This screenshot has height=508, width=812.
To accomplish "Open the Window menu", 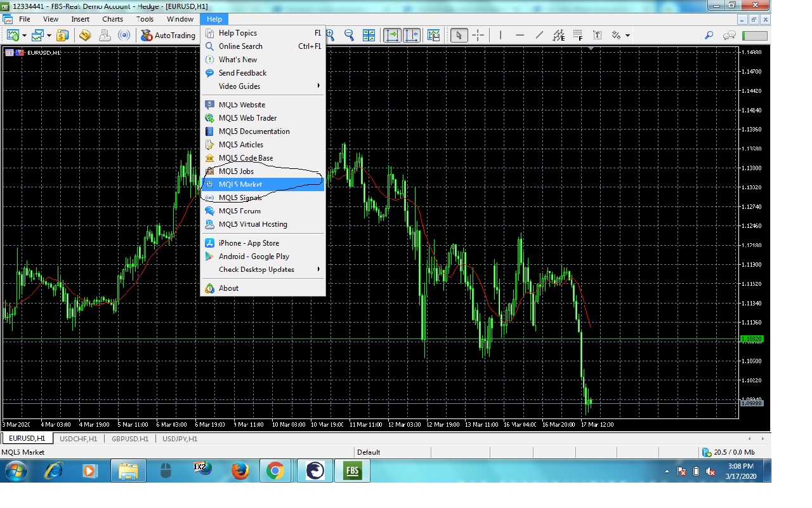I will pyautogui.click(x=180, y=19).
